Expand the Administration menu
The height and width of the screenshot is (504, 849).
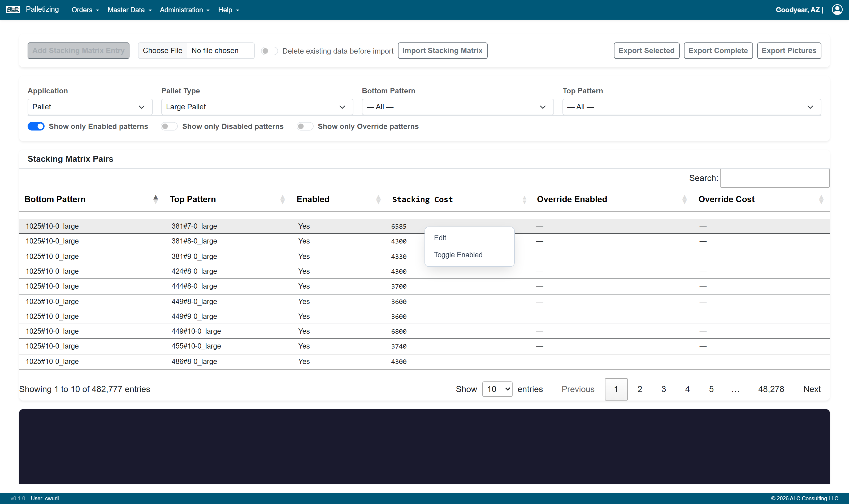pos(184,10)
